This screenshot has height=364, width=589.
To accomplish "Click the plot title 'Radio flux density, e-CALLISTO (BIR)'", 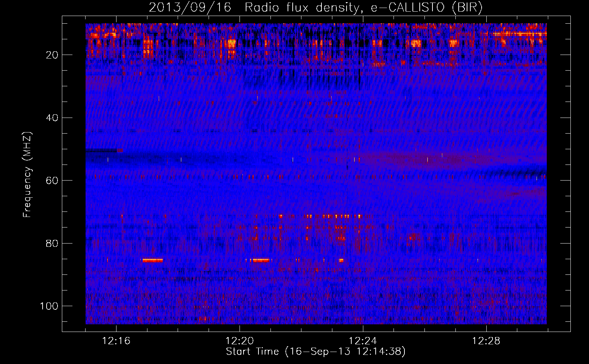I will pyautogui.click(x=363, y=8).
